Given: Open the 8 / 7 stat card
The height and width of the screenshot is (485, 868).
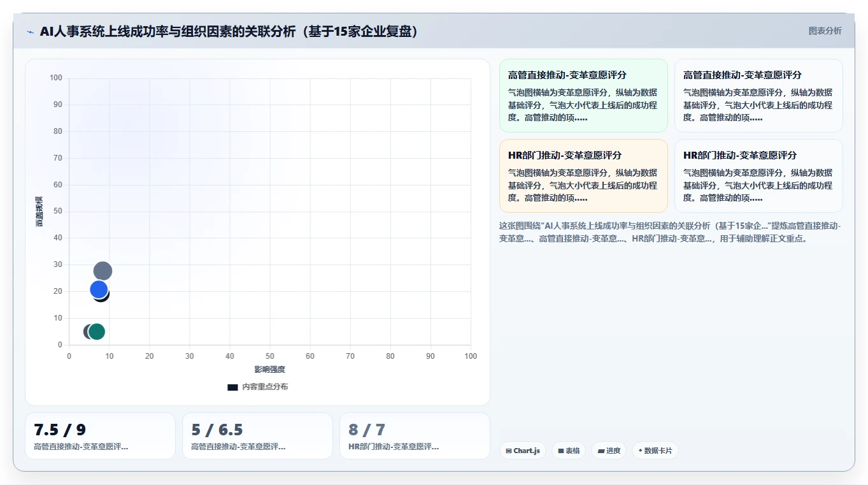Looking at the screenshot, I should 415,436.
